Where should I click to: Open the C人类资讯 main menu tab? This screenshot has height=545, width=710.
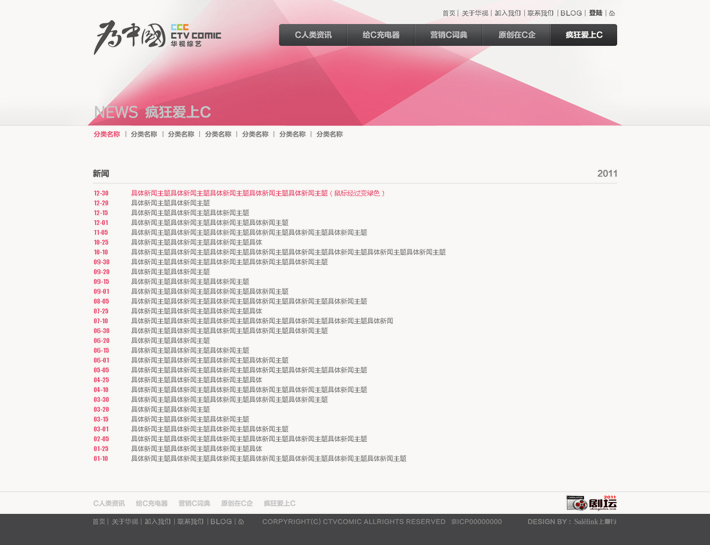click(x=313, y=35)
